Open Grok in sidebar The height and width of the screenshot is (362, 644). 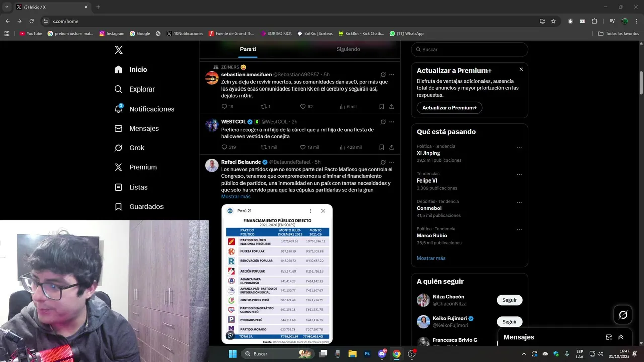click(x=129, y=148)
